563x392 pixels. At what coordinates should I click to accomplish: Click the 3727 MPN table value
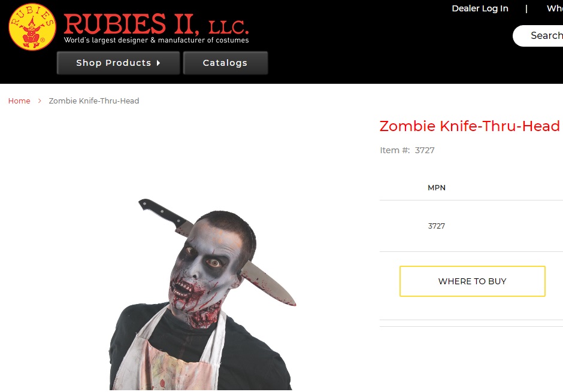click(x=436, y=226)
